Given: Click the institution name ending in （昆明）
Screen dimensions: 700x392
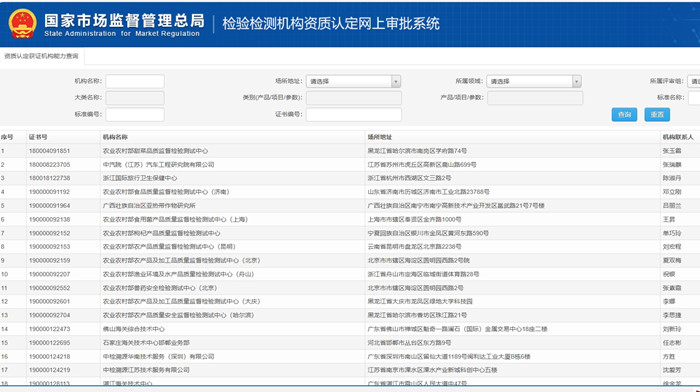Looking at the screenshot, I should (x=169, y=247).
